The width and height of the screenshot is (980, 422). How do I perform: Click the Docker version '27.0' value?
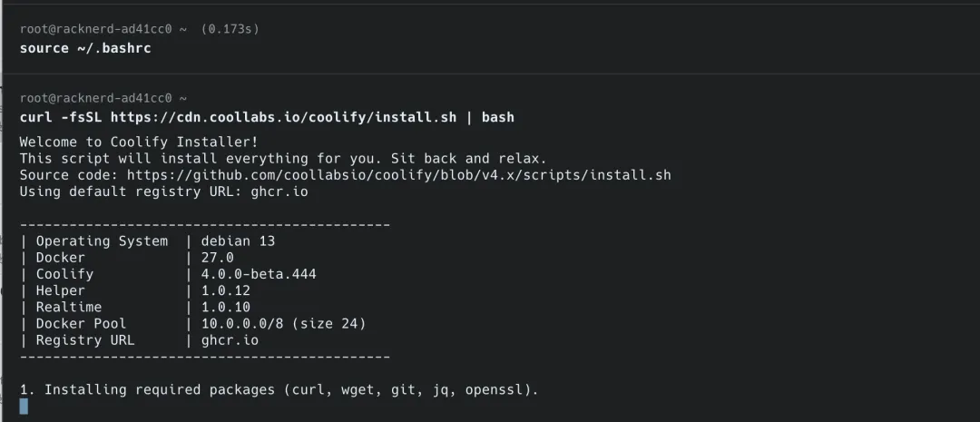click(x=217, y=258)
